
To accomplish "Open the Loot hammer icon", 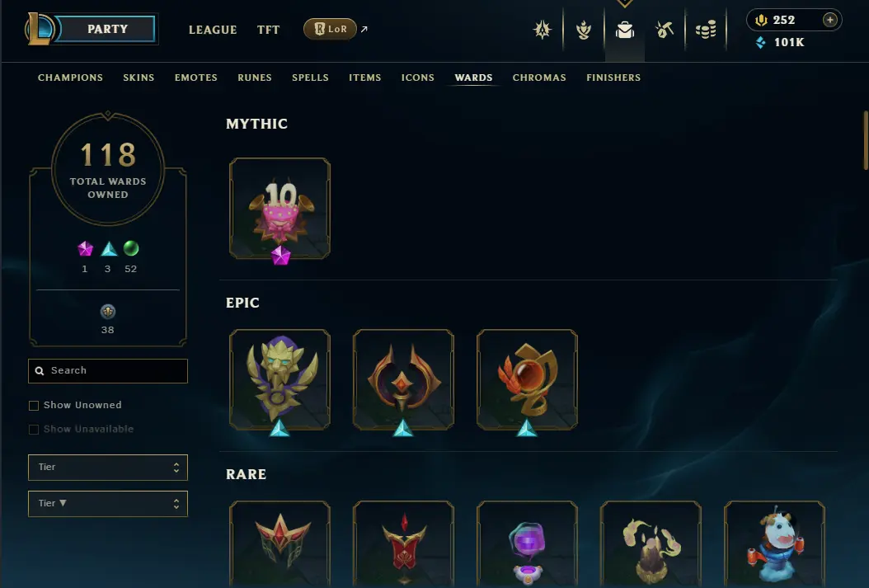I will tap(664, 30).
